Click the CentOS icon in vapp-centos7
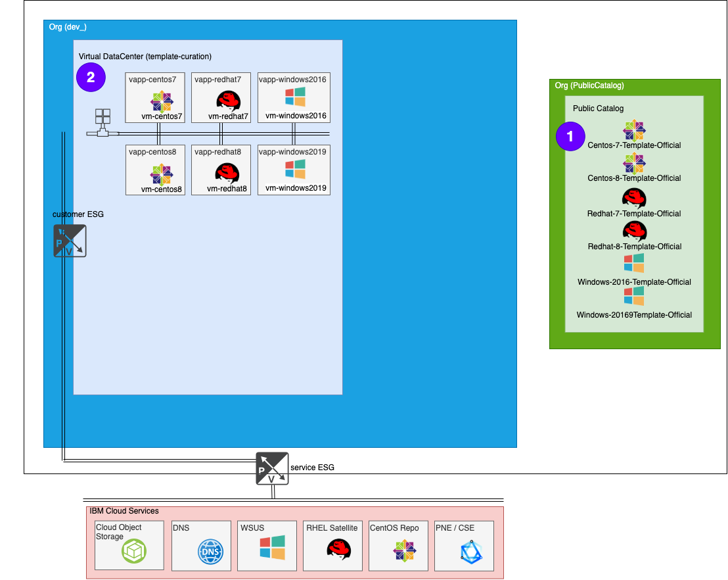 tap(162, 102)
